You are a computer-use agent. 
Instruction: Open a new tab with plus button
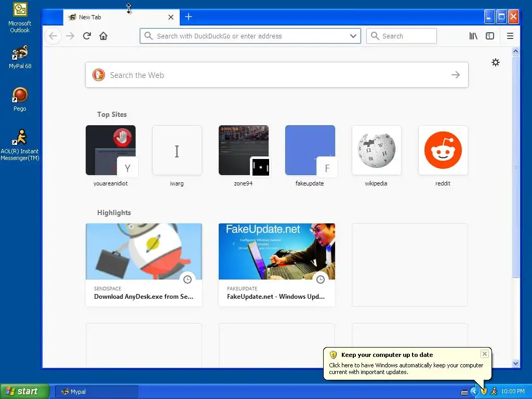189,17
